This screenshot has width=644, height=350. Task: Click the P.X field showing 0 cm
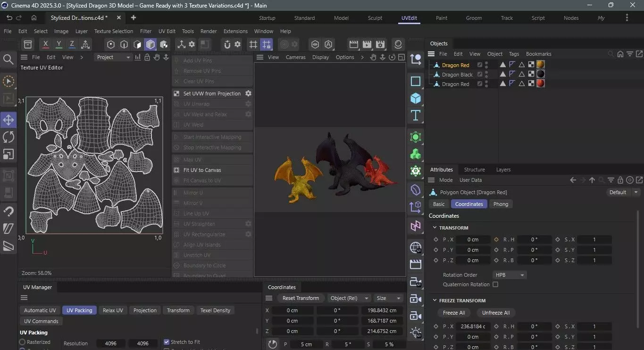(x=473, y=239)
